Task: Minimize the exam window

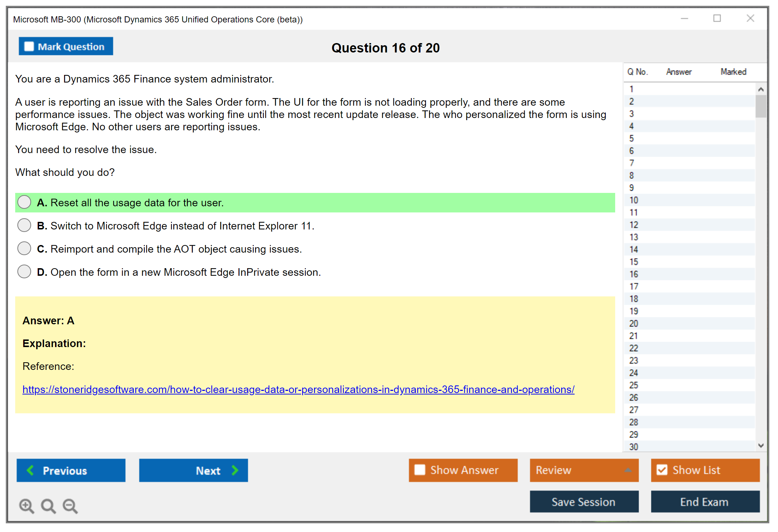Action: pos(684,18)
